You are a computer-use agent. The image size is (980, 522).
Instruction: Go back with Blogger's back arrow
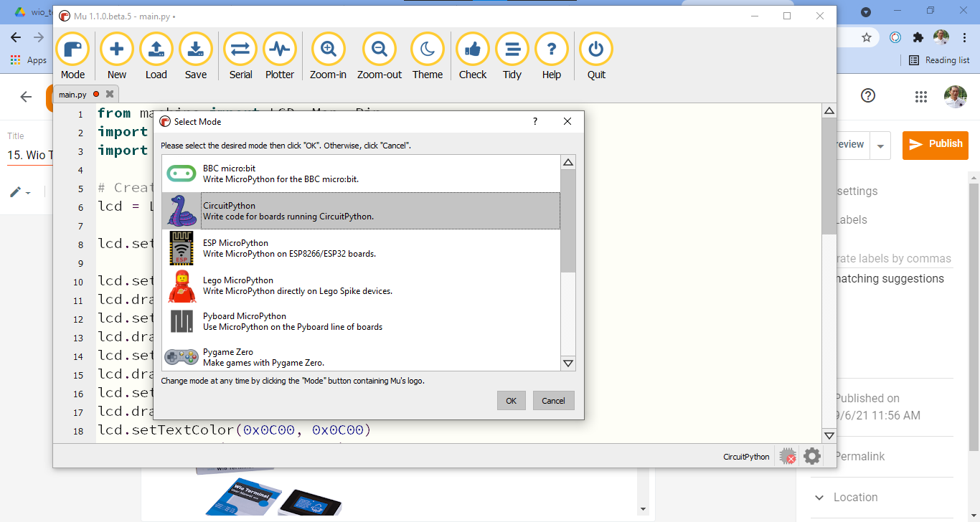pos(26,98)
